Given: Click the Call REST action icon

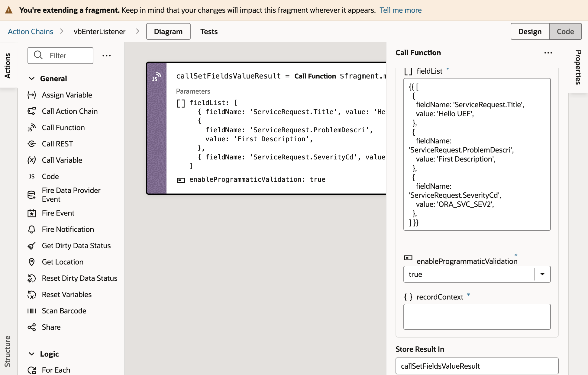Looking at the screenshot, I should click(32, 144).
